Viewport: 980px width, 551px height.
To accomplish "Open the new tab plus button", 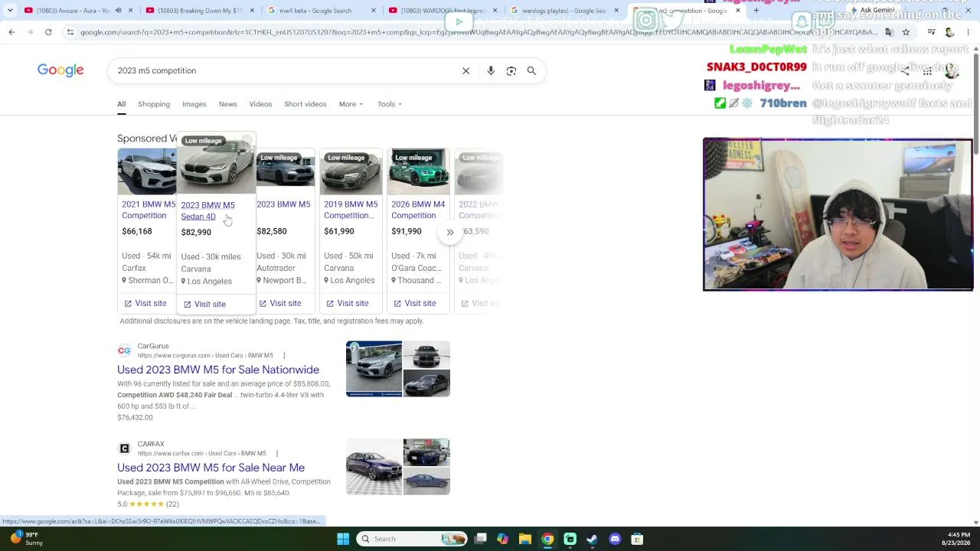I will [756, 11].
